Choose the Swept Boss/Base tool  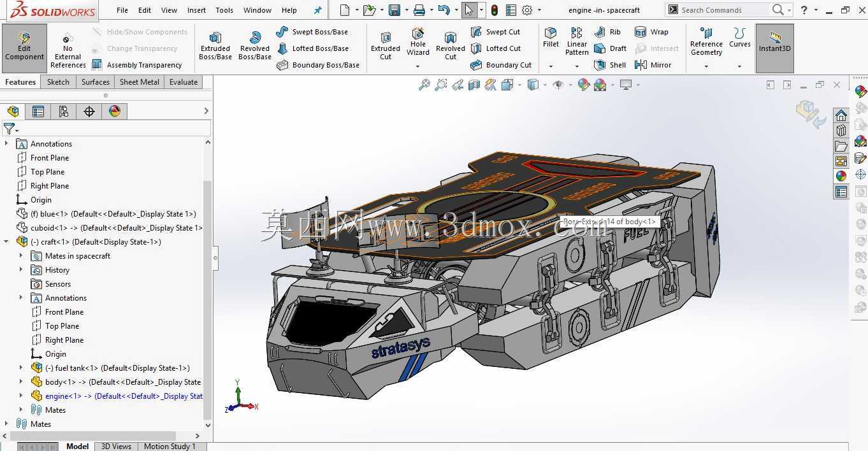(x=312, y=32)
